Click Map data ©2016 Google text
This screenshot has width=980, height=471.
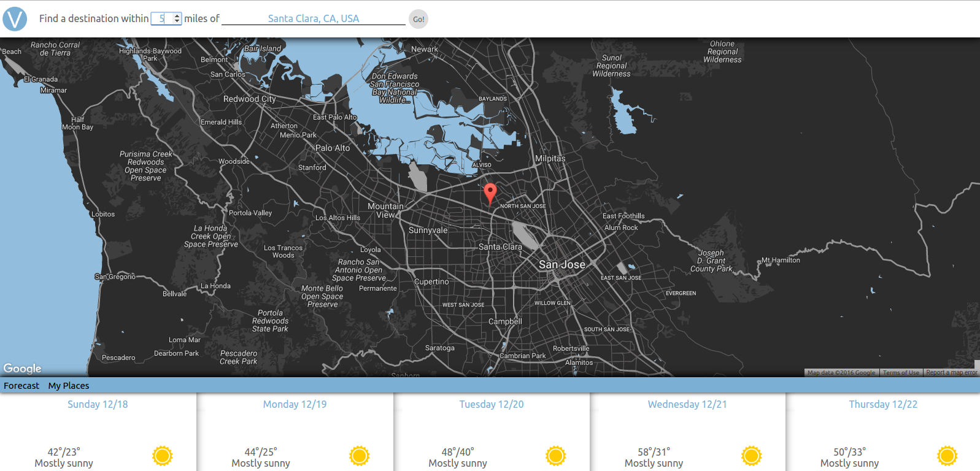coord(841,372)
